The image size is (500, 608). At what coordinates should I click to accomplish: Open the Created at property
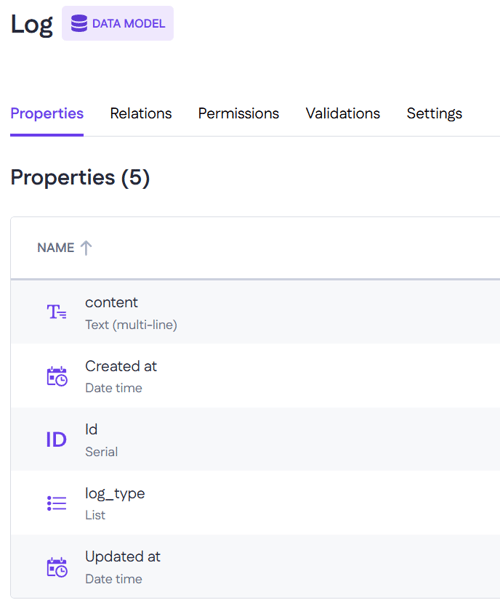pyautogui.click(x=255, y=375)
